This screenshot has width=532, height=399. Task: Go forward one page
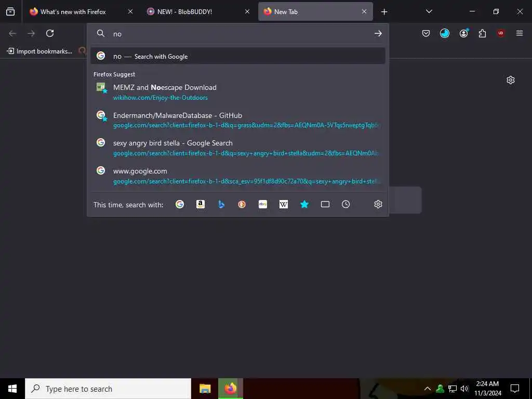pyautogui.click(x=31, y=33)
